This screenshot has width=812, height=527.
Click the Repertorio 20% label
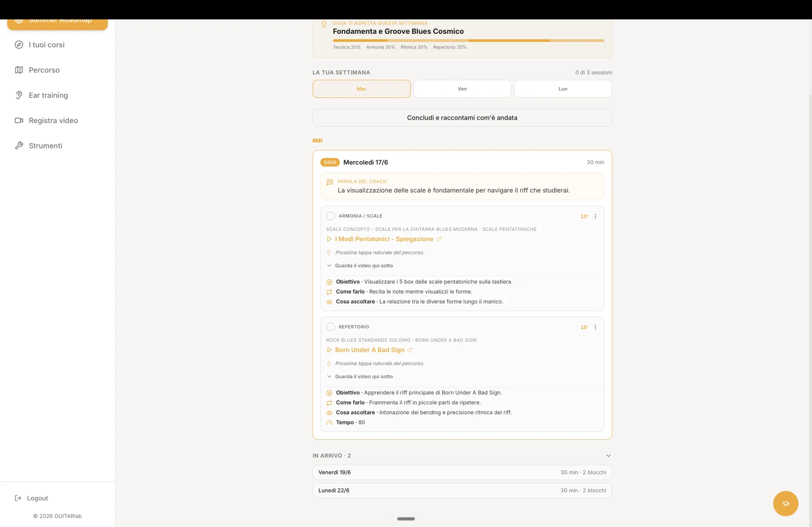(x=450, y=47)
